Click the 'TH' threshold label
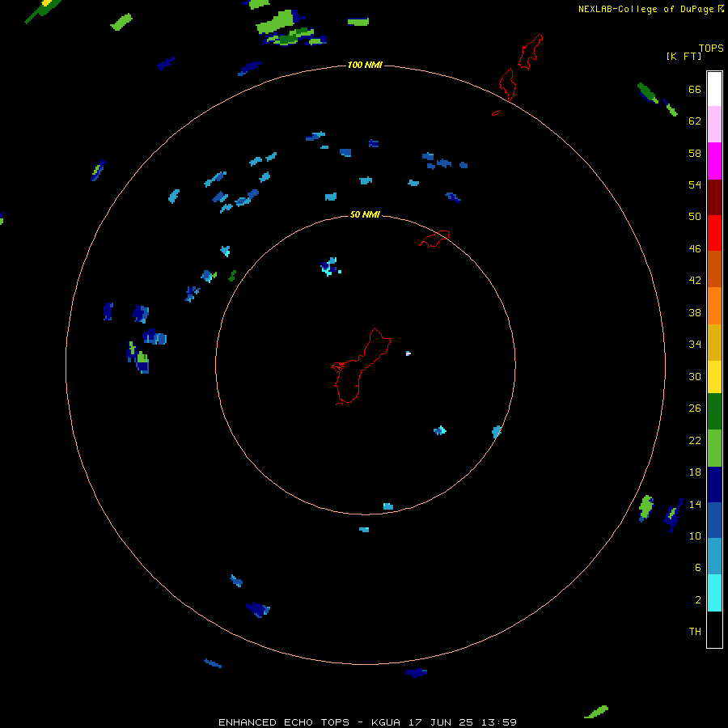 tap(695, 631)
